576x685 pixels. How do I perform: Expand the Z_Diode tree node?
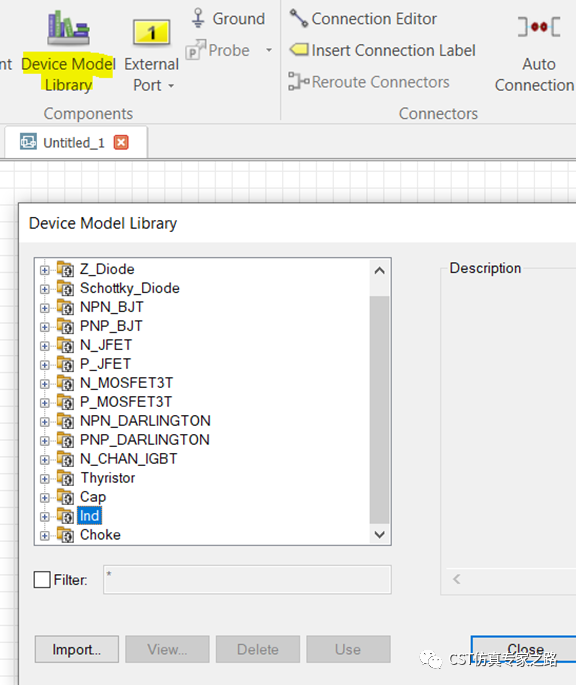pyautogui.click(x=44, y=270)
